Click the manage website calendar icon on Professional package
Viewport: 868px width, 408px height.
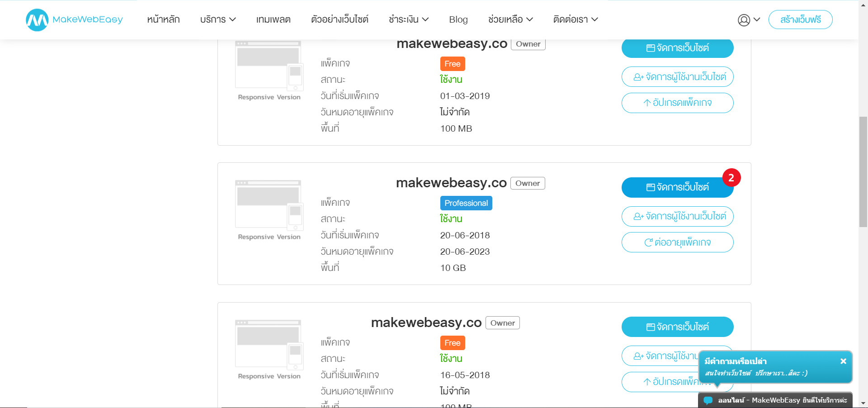pos(650,187)
